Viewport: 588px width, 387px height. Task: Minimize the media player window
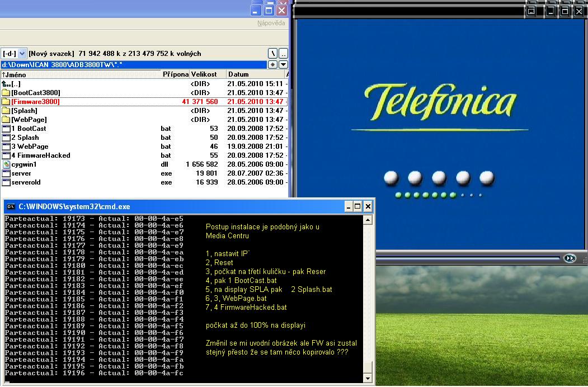pos(551,11)
